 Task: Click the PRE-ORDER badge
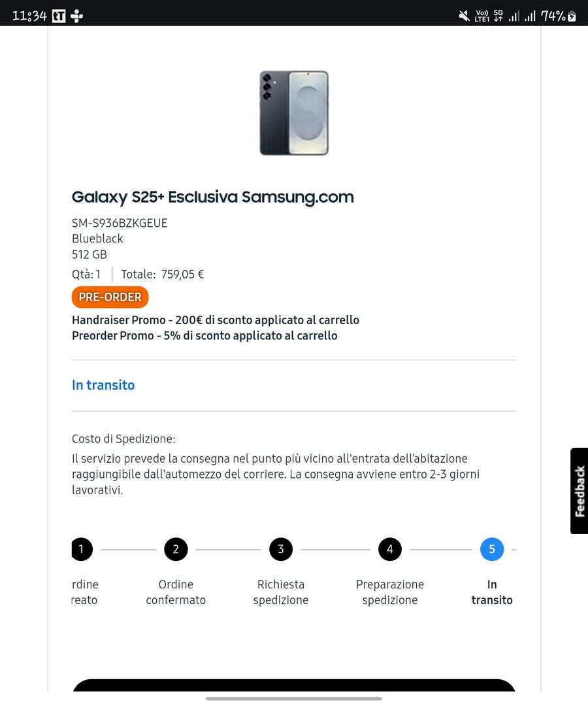coord(110,297)
